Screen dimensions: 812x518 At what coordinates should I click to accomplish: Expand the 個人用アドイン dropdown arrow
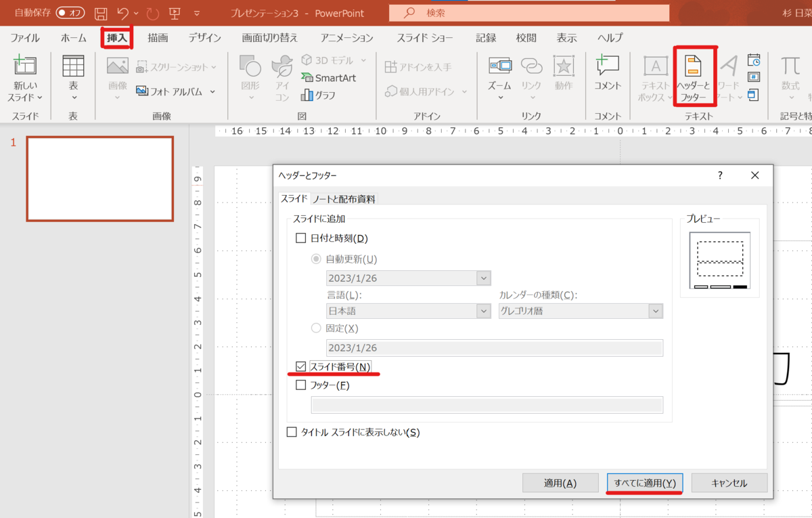pyautogui.click(x=464, y=91)
